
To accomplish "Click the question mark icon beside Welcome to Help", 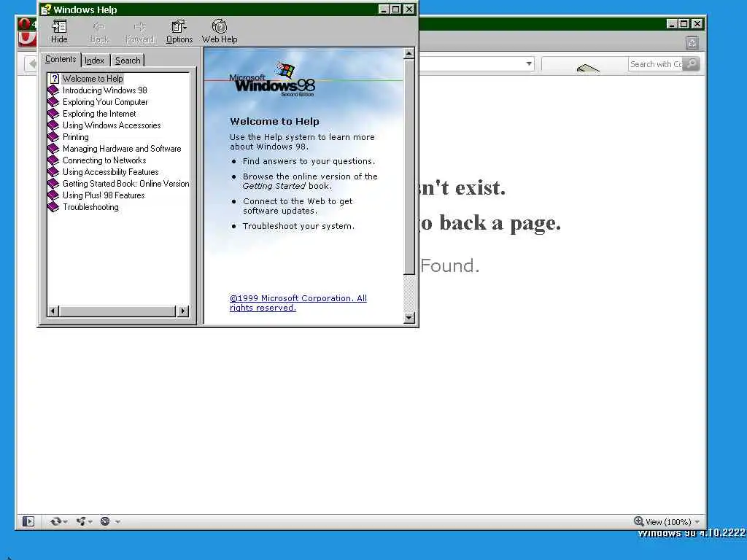I will click(x=54, y=79).
